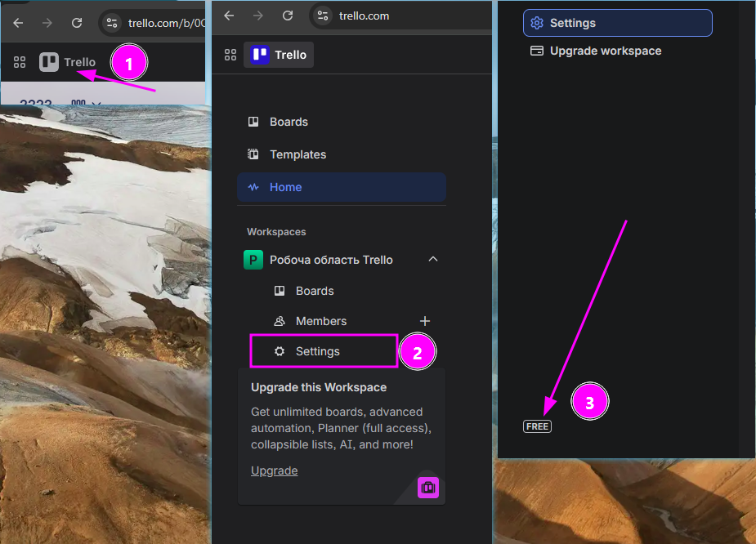Reload the middle trello.com window

coord(288,16)
